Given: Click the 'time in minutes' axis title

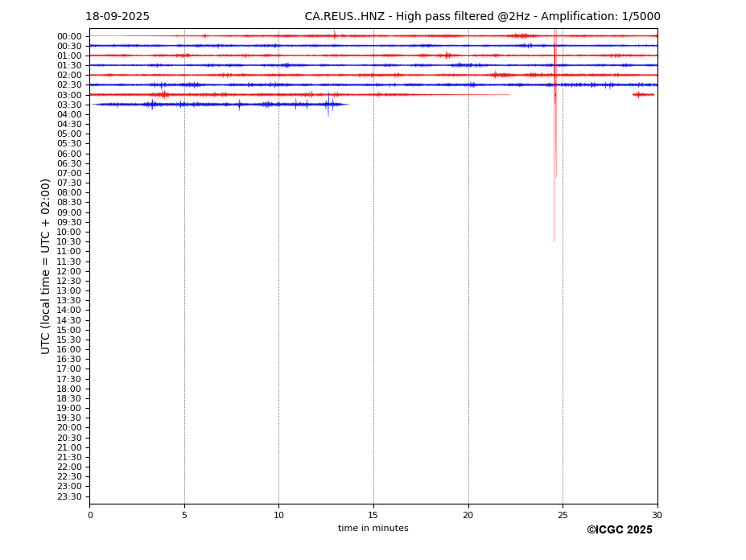Looking at the screenshot, I should click(x=373, y=528).
